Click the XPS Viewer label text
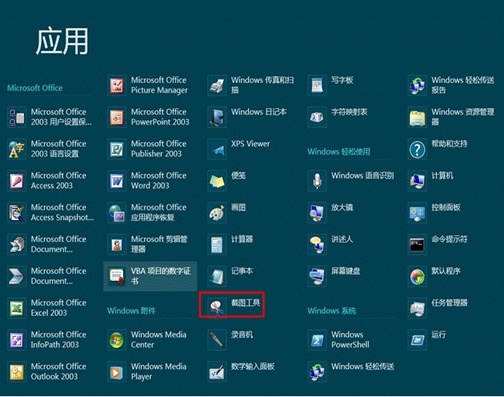 coord(251,144)
